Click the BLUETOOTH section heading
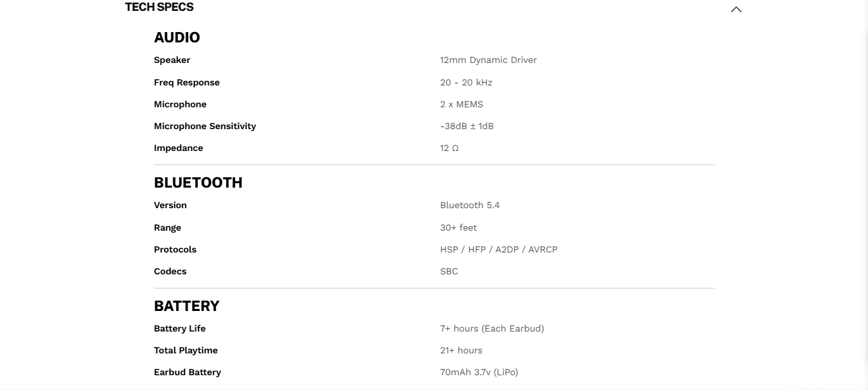Viewport: 868px width, 390px height. 198,182
